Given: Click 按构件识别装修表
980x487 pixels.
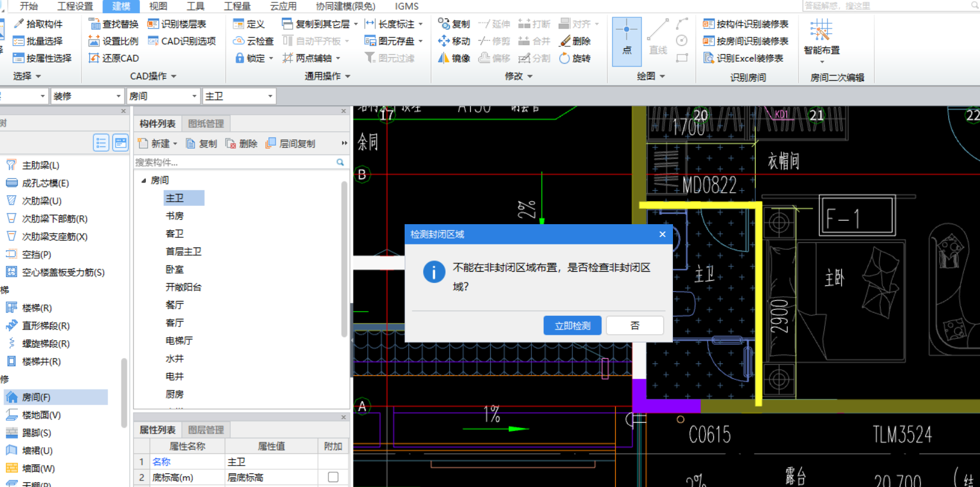Looking at the screenshot, I should click(746, 24).
